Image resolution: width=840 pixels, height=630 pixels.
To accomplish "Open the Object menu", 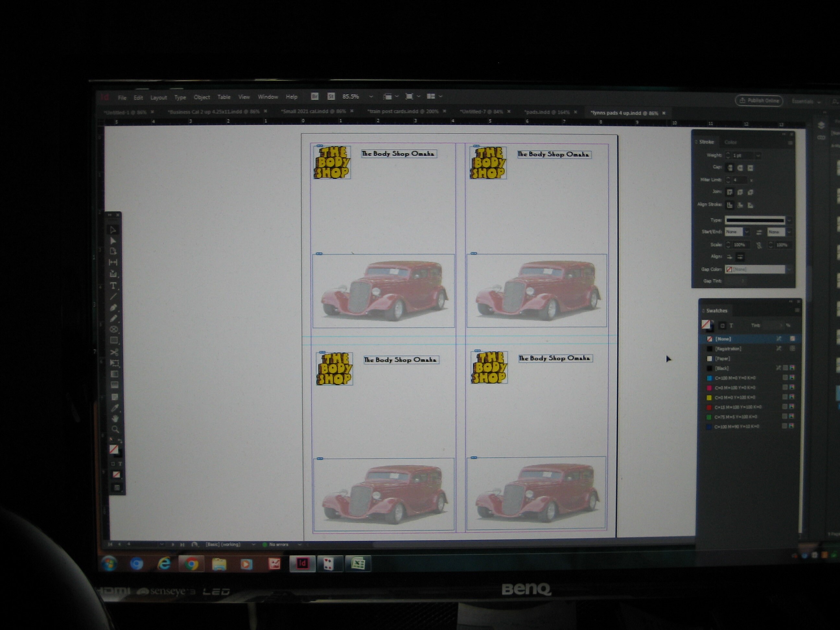I will (202, 97).
